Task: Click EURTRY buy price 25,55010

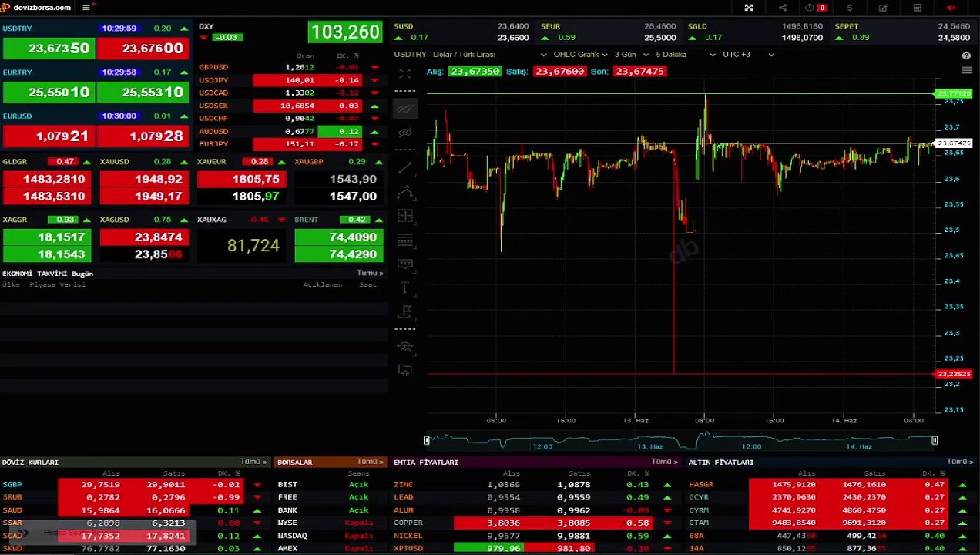Action: 49,92
